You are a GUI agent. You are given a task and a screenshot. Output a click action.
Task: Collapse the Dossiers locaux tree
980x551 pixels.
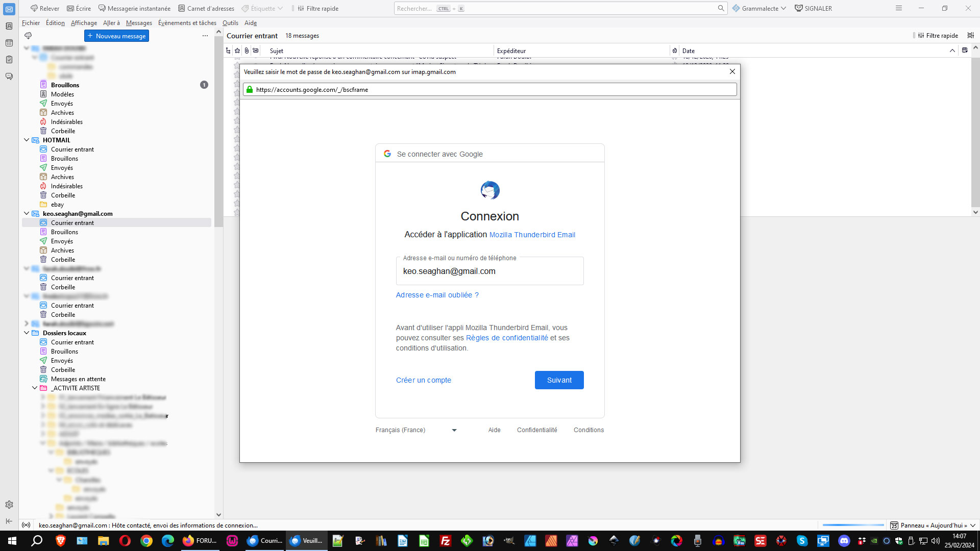pyautogui.click(x=27, y=333)
